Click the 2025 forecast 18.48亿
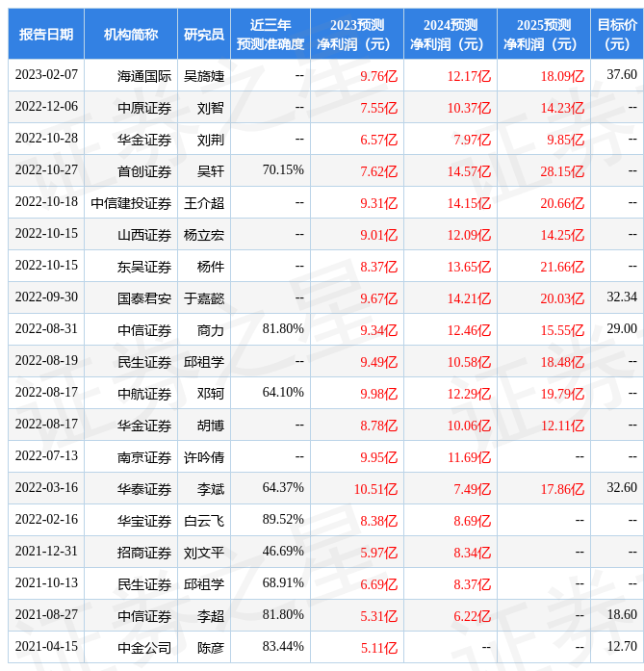The height and width of the screenshot is (671, 644). click(562, 362)
